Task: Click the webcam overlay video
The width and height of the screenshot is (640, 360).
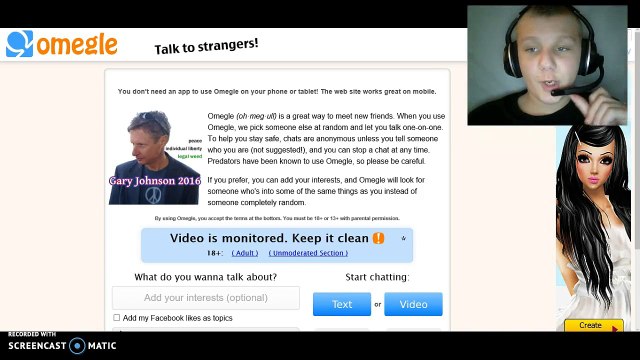Action: 547,65
